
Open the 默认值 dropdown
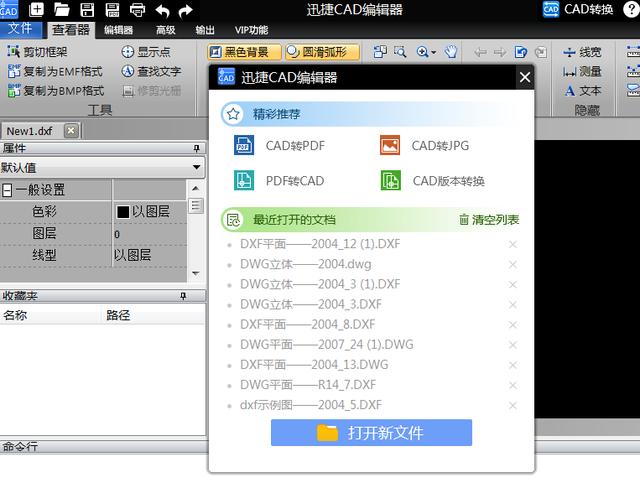pos(196,167)
